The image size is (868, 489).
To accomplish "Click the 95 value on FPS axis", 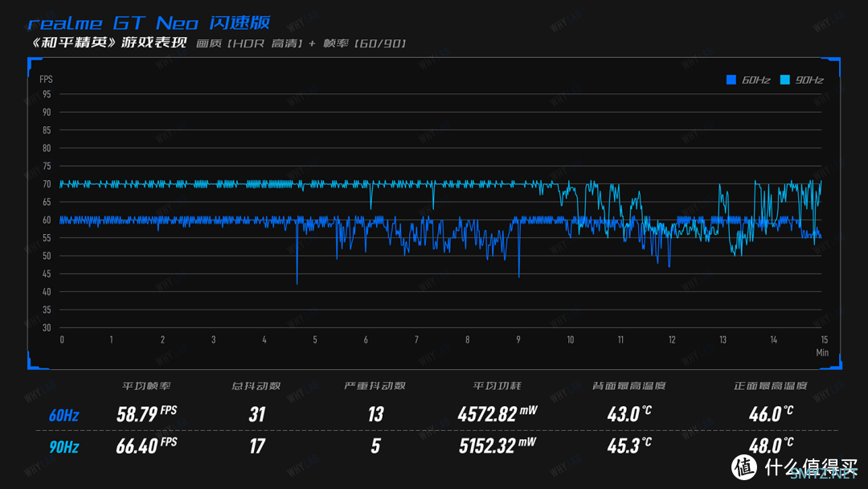I will [47, 95].
